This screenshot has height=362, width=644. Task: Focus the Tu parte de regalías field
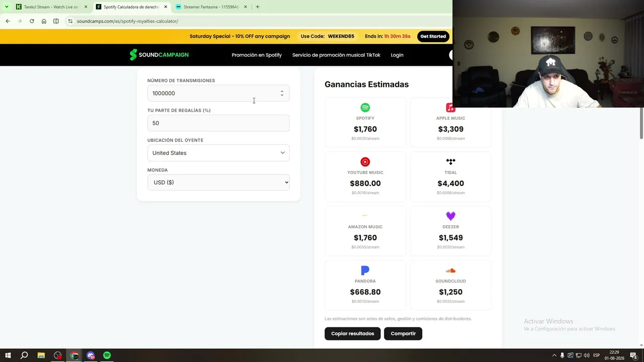click(218, 123)
